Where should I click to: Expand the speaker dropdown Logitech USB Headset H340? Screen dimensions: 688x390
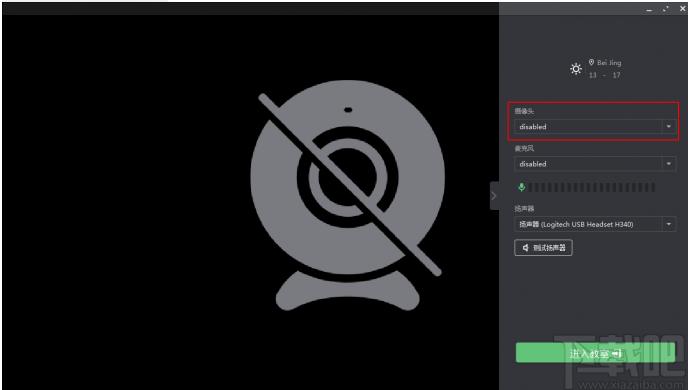[595, 224]
